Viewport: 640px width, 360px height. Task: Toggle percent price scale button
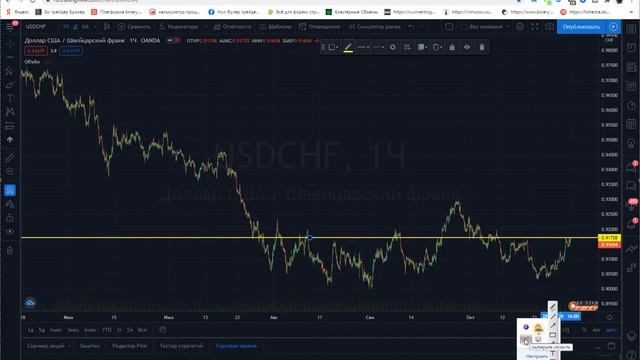(584, 330)
